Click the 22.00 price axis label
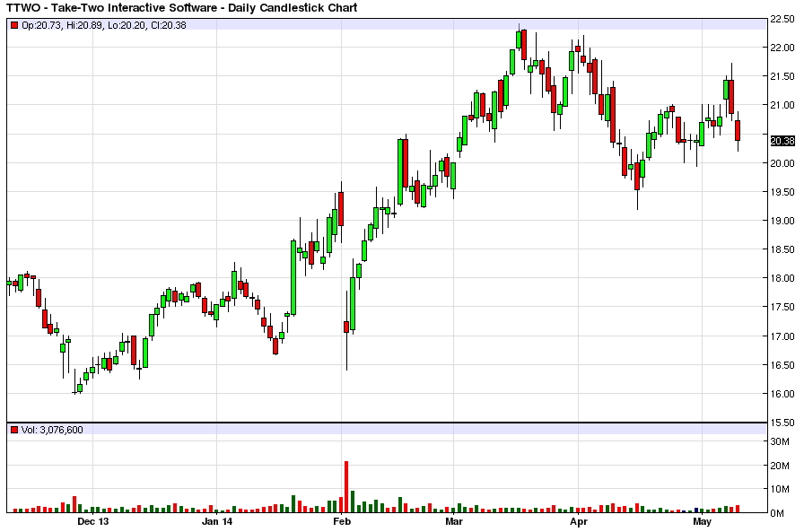This screenshot has width=804, height=532. point(782,48)
